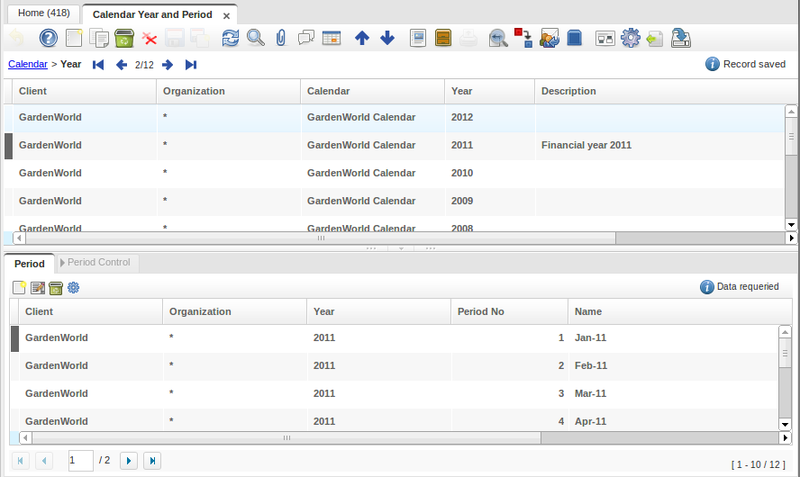Image resolution: width=800 pixels, height=477 pixels.
Task: Go to next page in Period pager
Action: pyautogui.click(x=128, y=461)
